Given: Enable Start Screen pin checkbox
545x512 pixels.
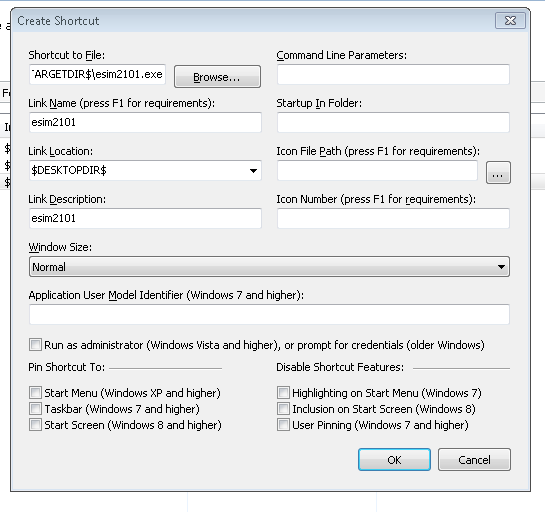Looking at the screenshot, I should pos(35,425).
